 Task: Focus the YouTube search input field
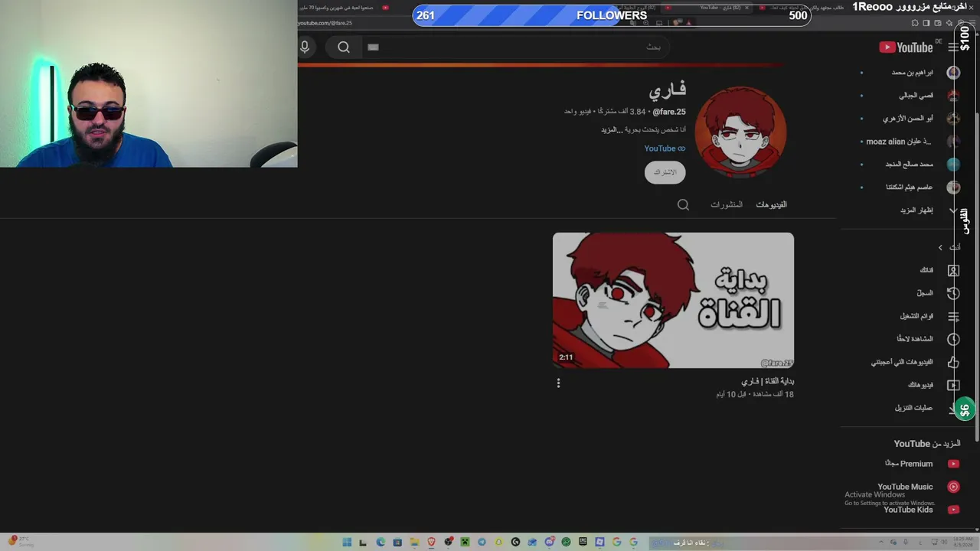514,47
